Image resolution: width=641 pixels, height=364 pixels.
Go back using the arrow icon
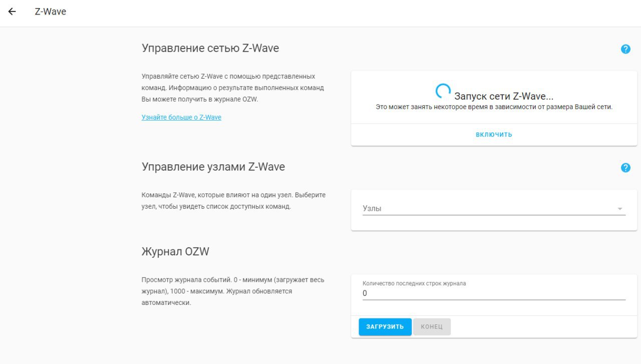(x=12, y=12)
